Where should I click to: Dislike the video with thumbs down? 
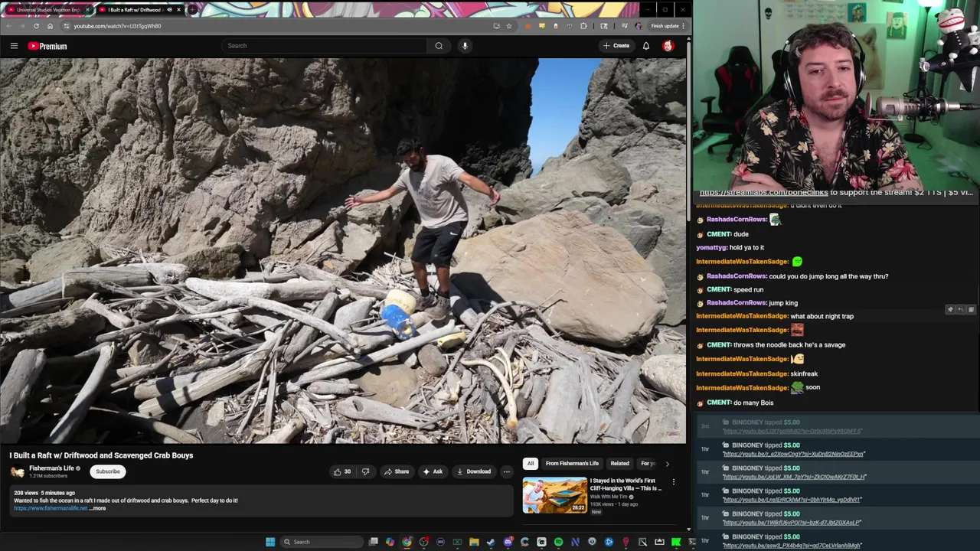pyautogui.click(x=365, y=471)
